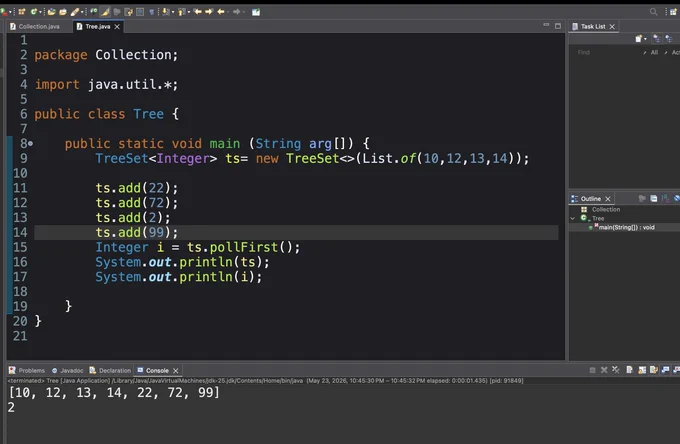Click the Open Task folder icon
The width and height of the screenshot is (680, 444).
point(63,12)
